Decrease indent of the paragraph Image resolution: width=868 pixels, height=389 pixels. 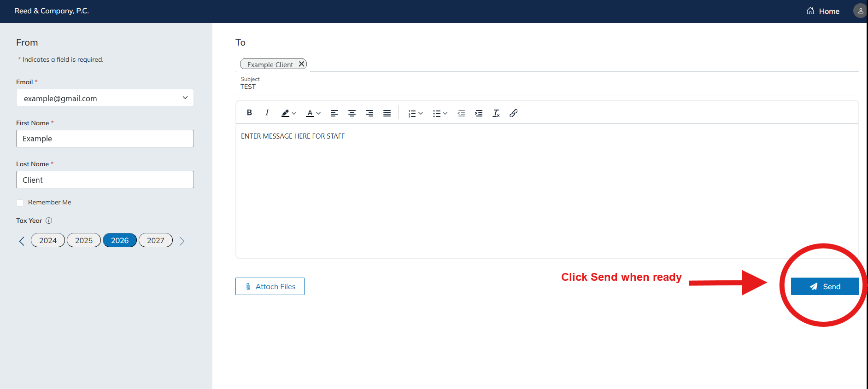(x=461, y=113)
